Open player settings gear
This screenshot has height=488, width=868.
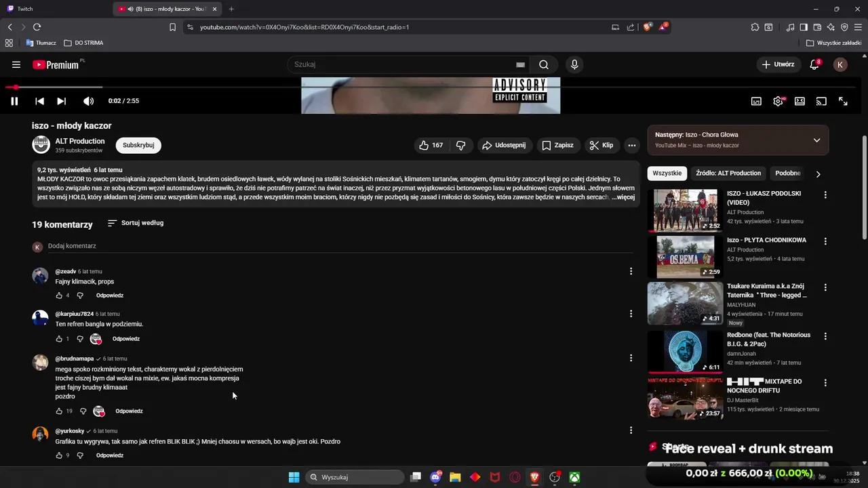tap(778, 101)
